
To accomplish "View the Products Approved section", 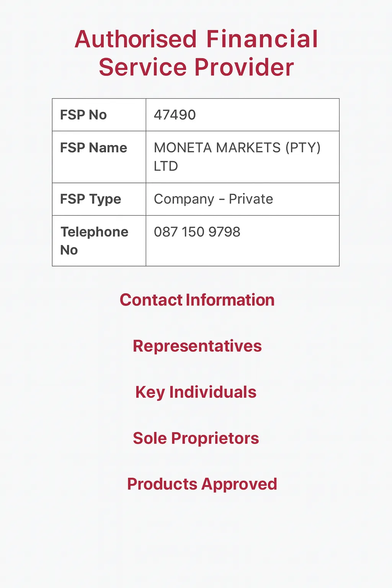I will pos(202,484).
